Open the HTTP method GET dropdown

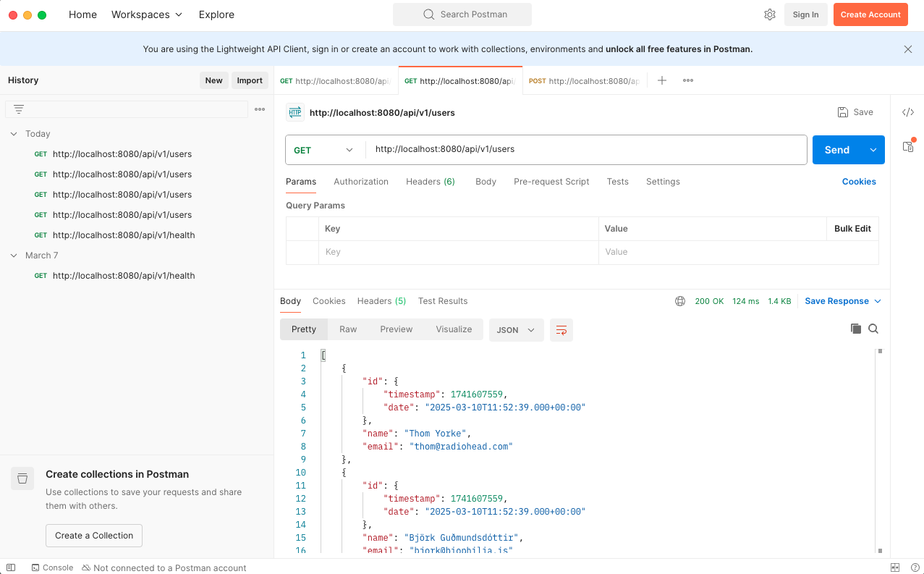pos(323,150)
